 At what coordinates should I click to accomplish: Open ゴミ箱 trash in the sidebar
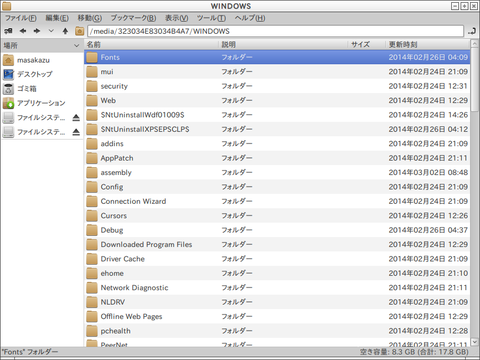click(x=27, y=89)
